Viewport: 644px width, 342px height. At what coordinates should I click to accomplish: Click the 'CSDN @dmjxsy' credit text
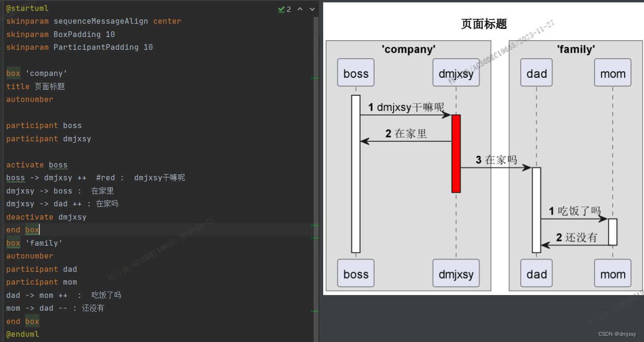[x=617, y=334]
